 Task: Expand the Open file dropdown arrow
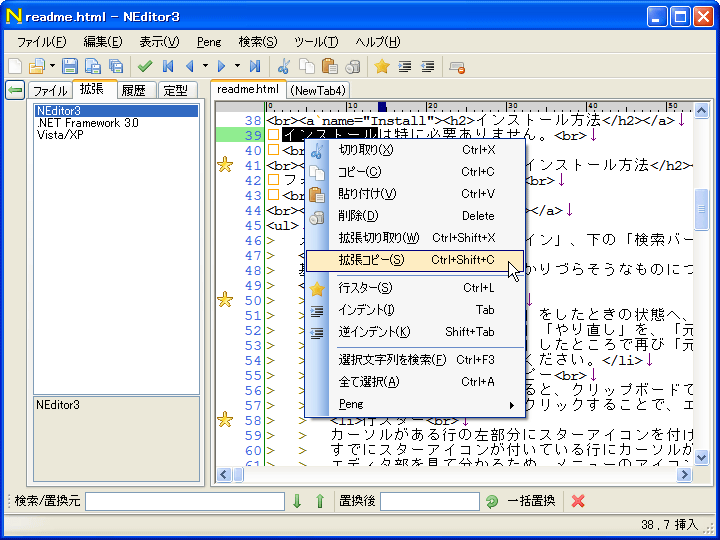pyautogui.click(x=52, y=67)
